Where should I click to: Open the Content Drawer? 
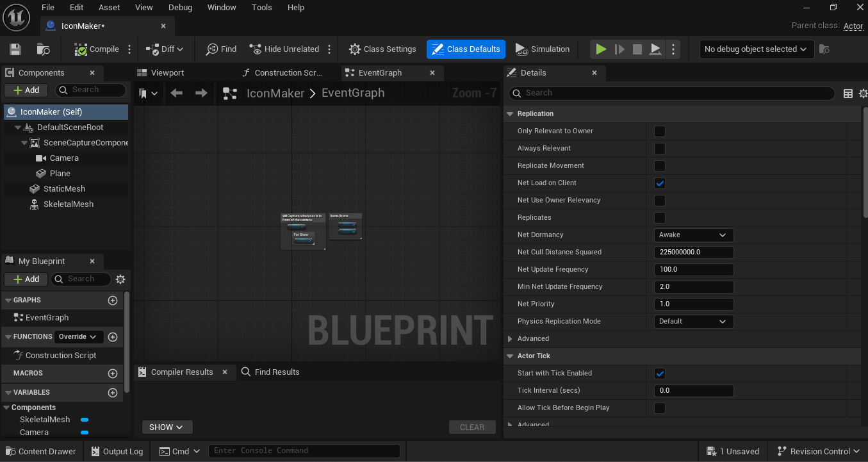click(x=40, y=452)
